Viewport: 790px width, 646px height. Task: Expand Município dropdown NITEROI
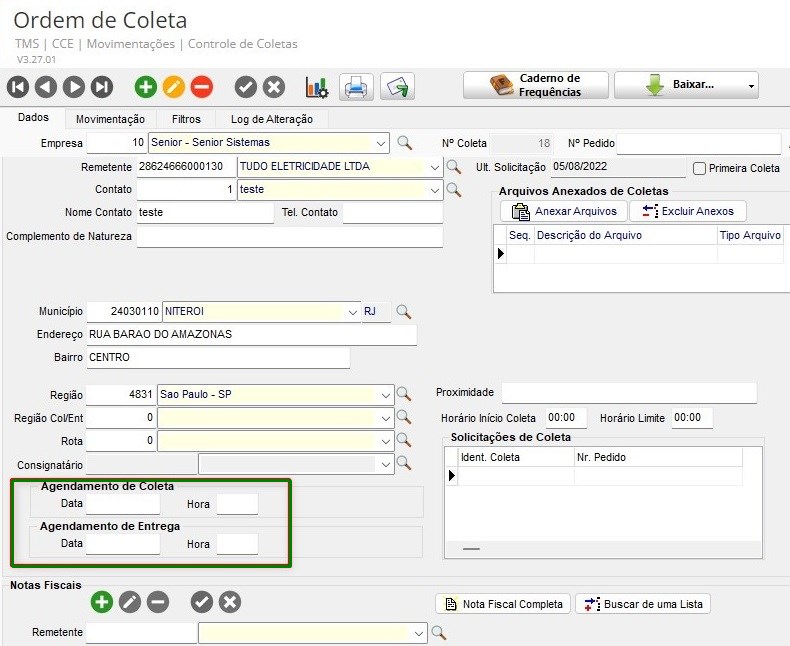(x=353, y=312)
